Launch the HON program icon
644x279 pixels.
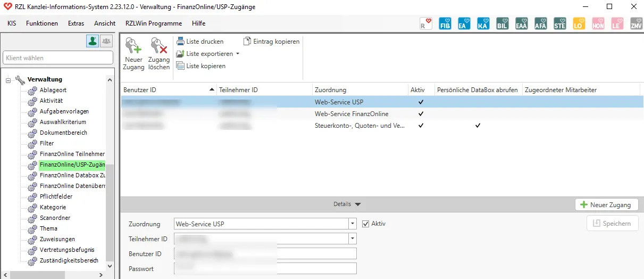(598, 23)
